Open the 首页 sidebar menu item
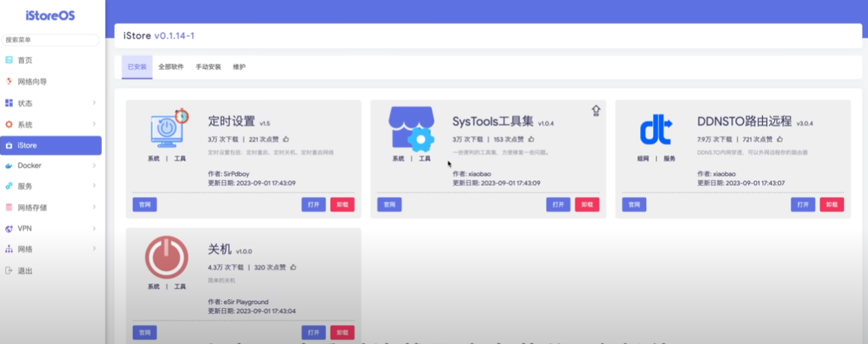Screen dimensions: 868x344 pyautogui.click(x=51, y=61)
